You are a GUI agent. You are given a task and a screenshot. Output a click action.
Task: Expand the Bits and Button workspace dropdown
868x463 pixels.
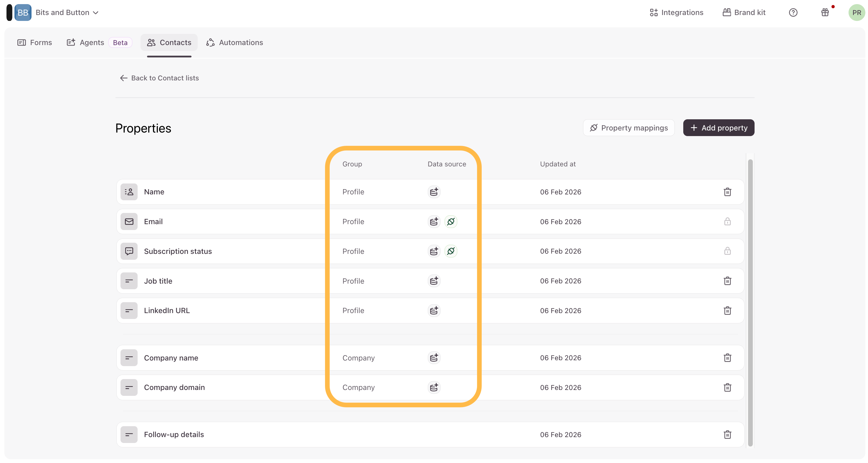(67, 12)
